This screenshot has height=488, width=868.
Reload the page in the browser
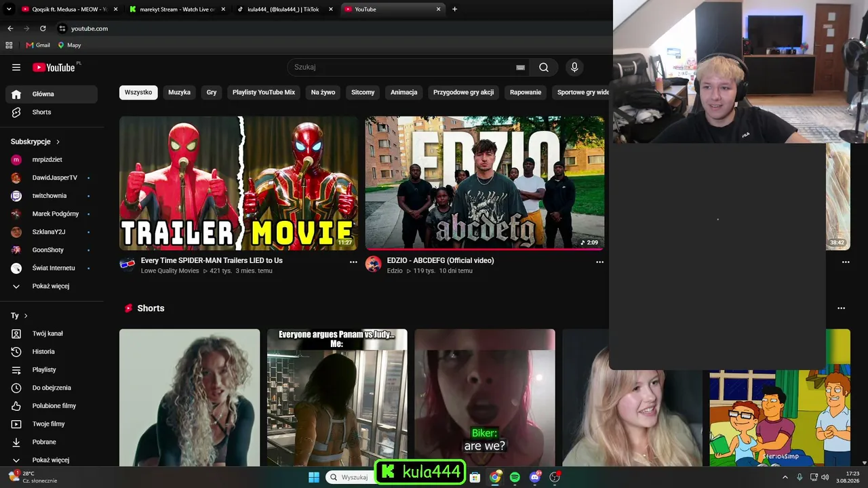[43, 28]
